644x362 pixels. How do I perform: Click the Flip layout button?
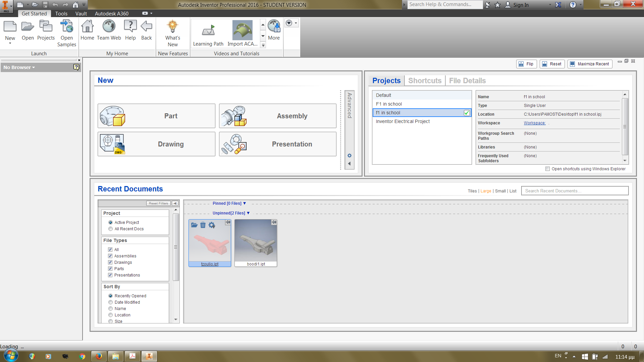(526, 64)
